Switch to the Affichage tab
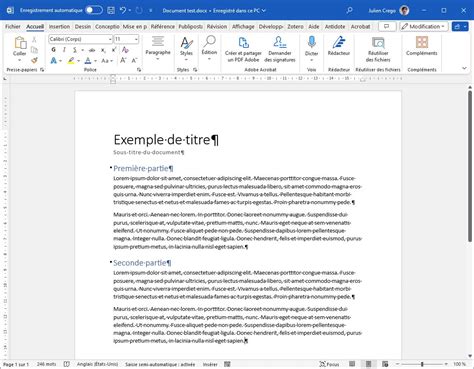The height and width of the screenshot is (369, 474). [243, 26]
